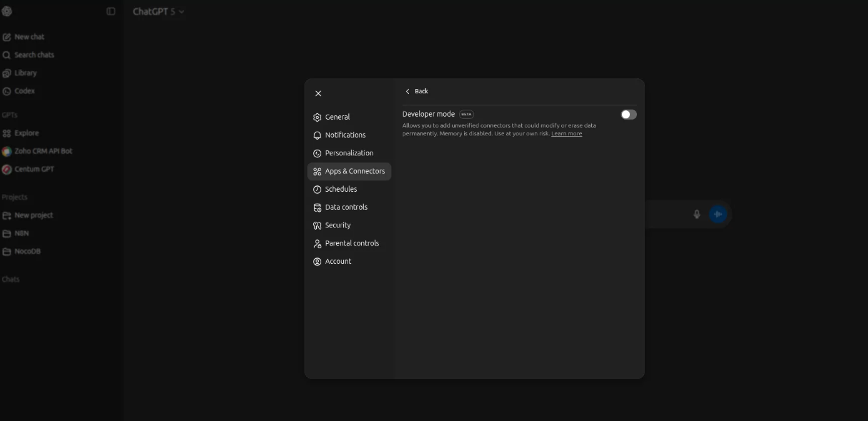Open the ChatGPT 5 model dropdown
The height and width of the screenshot is (421, 868).
pos(158,11)
